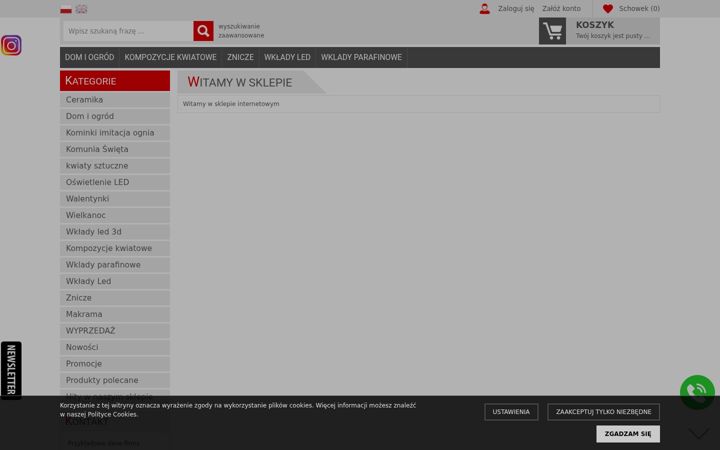Open the Newsletter side tab
720x450 pixels.
[x=11, y=370]
